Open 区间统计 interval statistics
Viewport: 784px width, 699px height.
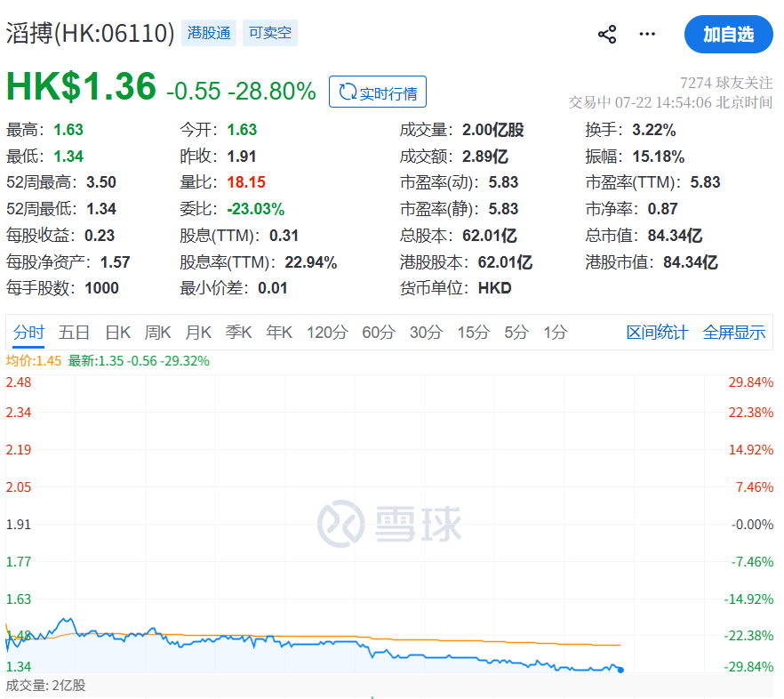click(657, 333)
